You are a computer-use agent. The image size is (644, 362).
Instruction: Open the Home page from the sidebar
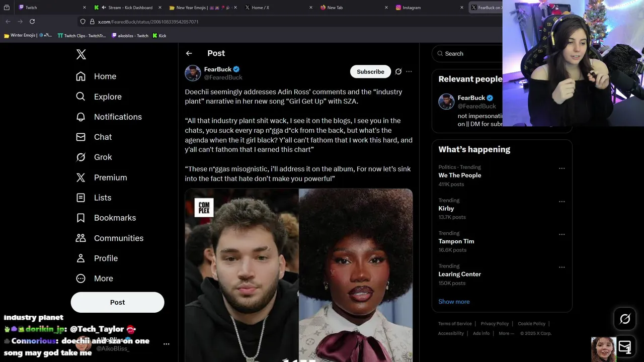point(96,76)
